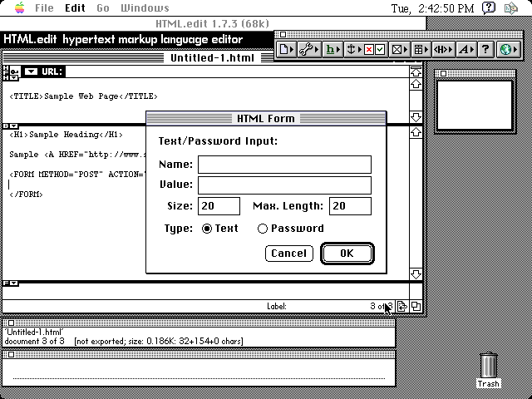Select the Password type radio button
This screenshot has width=532, height=399.
[x=263, y=229]
